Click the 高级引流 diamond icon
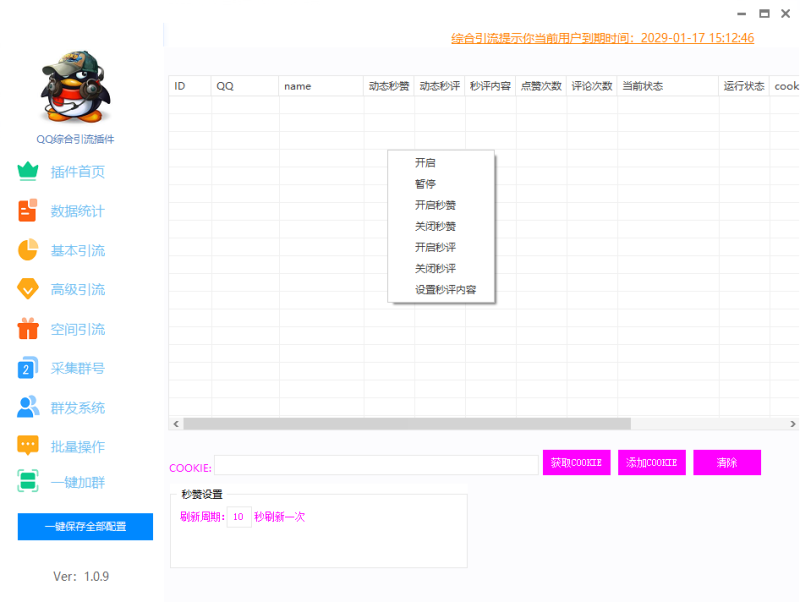Screen dimensions: 800x602 (28, 289)
